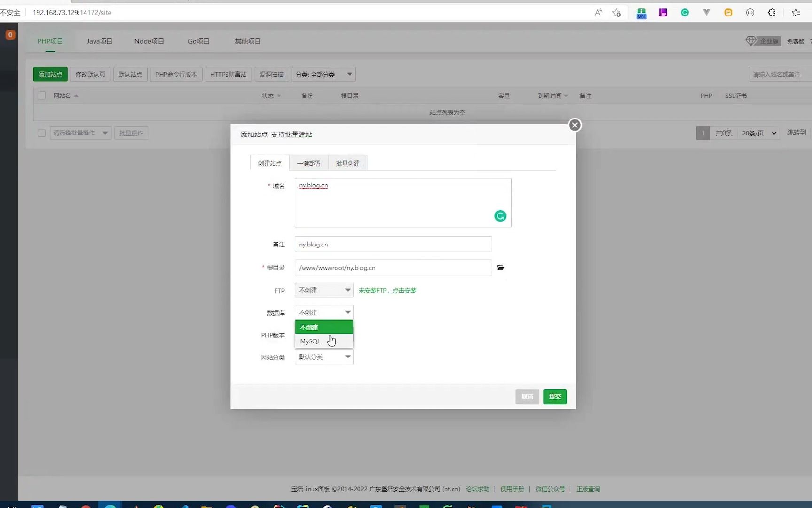812x508 pixels.
Task: Open the Vue devtools extension
Action: click(707, 13)
